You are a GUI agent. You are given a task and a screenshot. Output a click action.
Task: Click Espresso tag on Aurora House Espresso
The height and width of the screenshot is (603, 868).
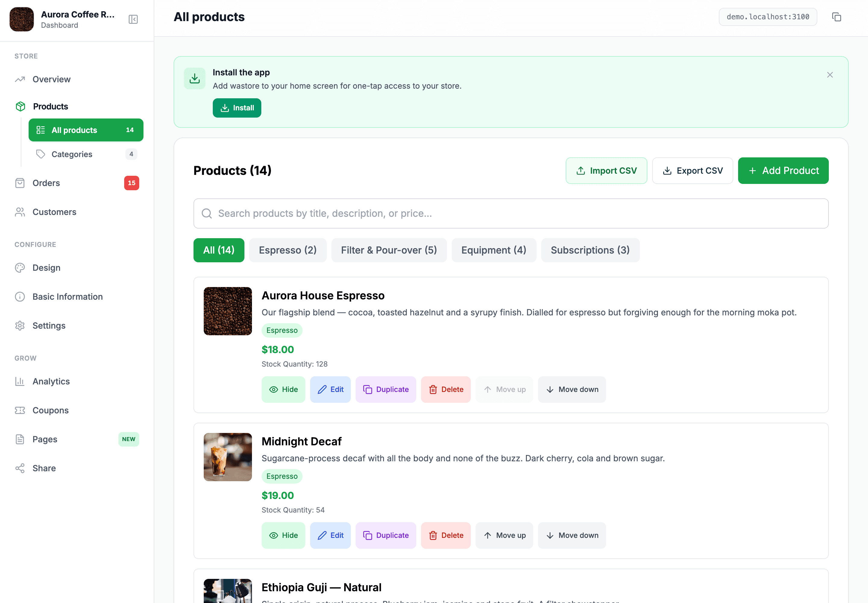click(x=282, y=330)
